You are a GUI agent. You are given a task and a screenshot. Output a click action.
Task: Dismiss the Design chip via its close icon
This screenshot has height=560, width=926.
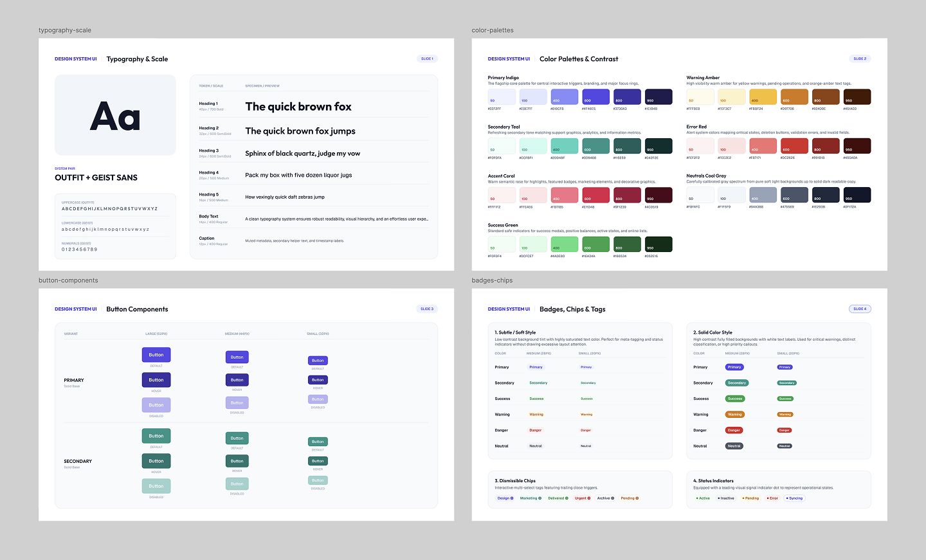(x=512, y=498)
